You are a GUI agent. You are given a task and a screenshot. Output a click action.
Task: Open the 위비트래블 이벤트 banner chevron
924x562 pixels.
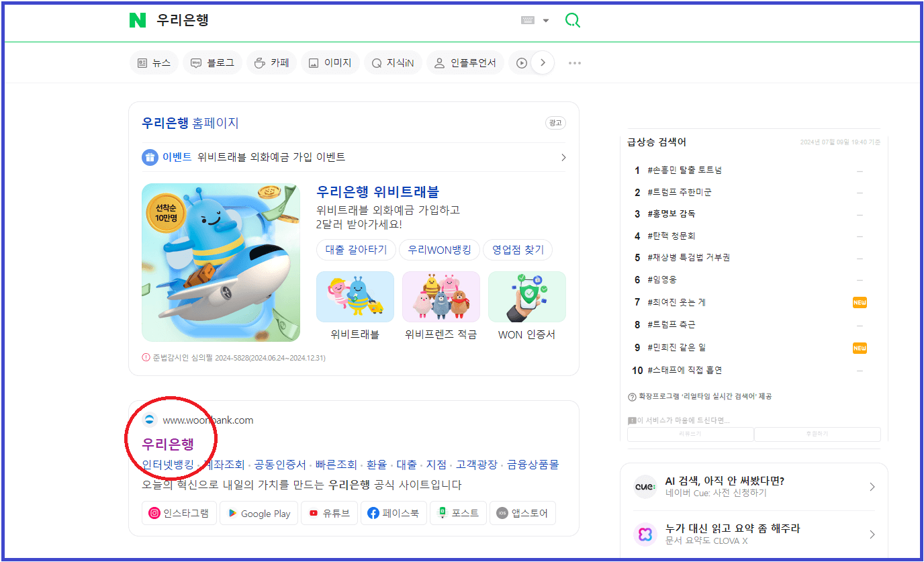[563, 156]
